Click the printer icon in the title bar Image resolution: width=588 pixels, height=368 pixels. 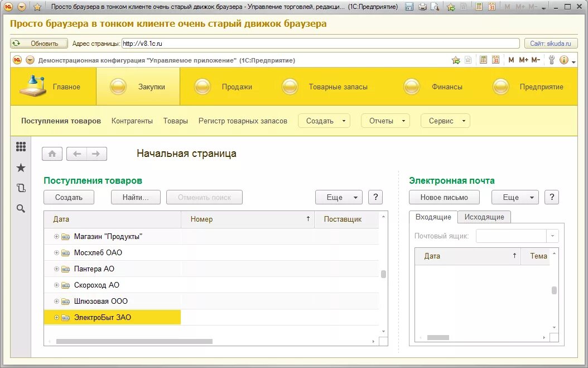[423, 7]
